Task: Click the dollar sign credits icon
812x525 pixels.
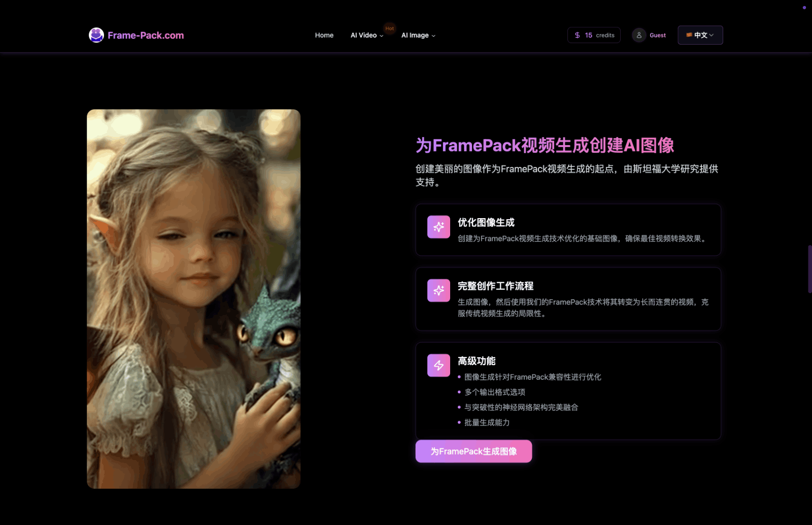Action: point(577,35)
